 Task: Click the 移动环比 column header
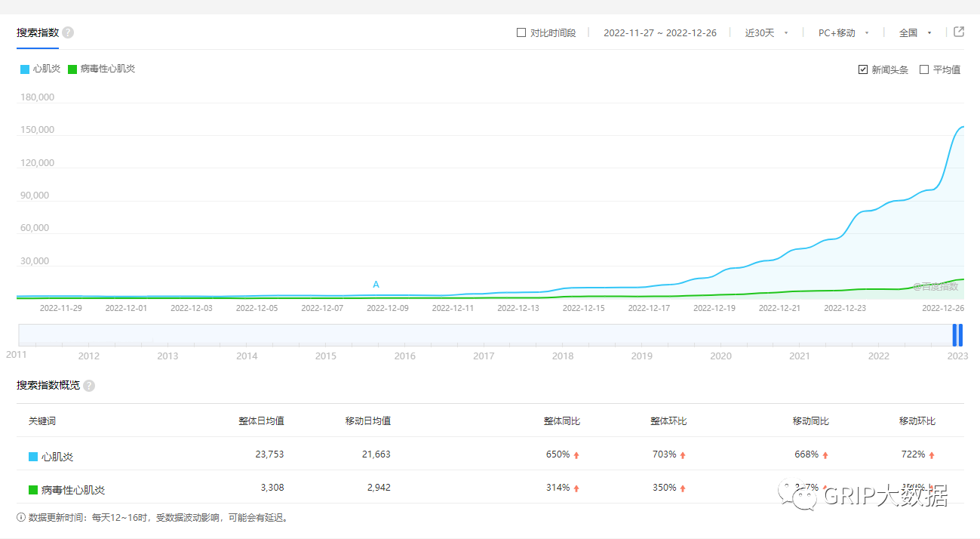(917, 421)
